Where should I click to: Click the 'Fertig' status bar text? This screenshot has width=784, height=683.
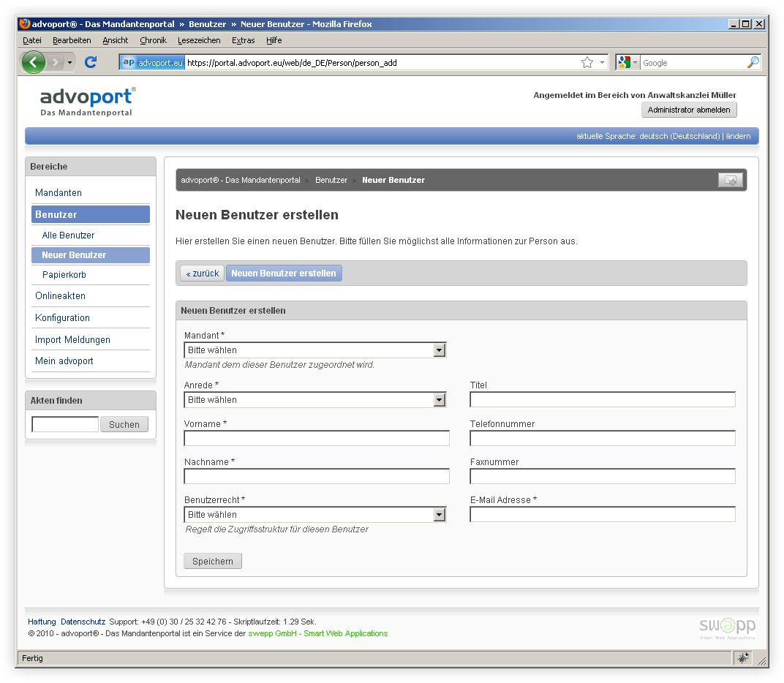pos(32,658)
